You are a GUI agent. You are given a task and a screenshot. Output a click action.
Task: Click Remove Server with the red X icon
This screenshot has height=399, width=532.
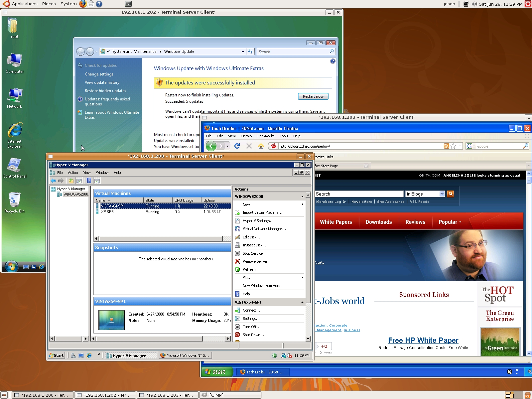255,261
